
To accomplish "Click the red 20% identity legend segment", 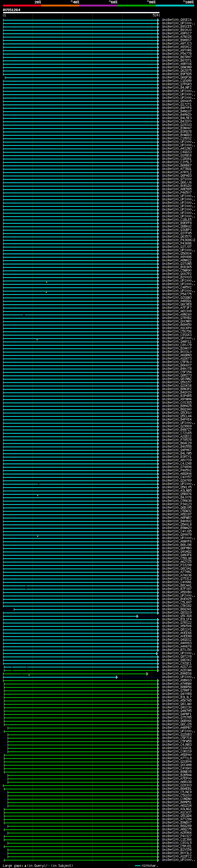I will [22, 6].
